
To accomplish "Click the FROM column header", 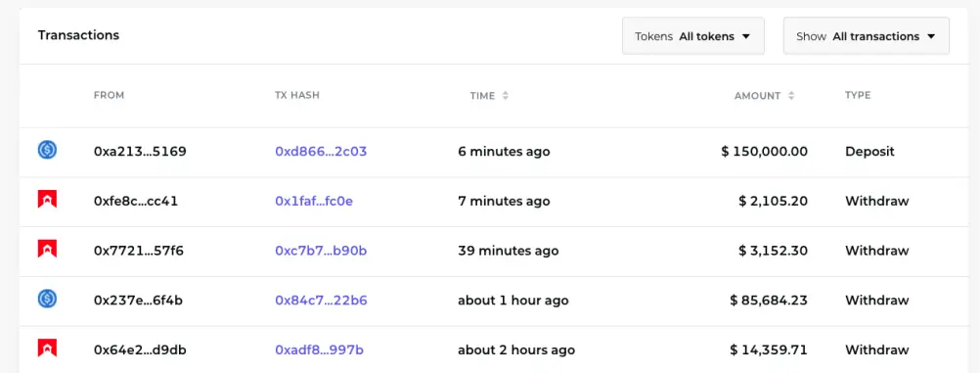I will [110, 95].
